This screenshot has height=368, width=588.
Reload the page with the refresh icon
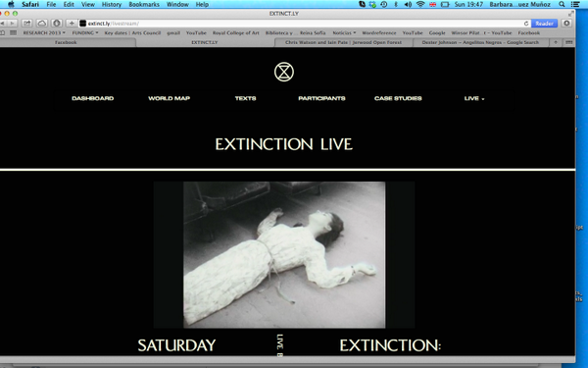(526, 24)
